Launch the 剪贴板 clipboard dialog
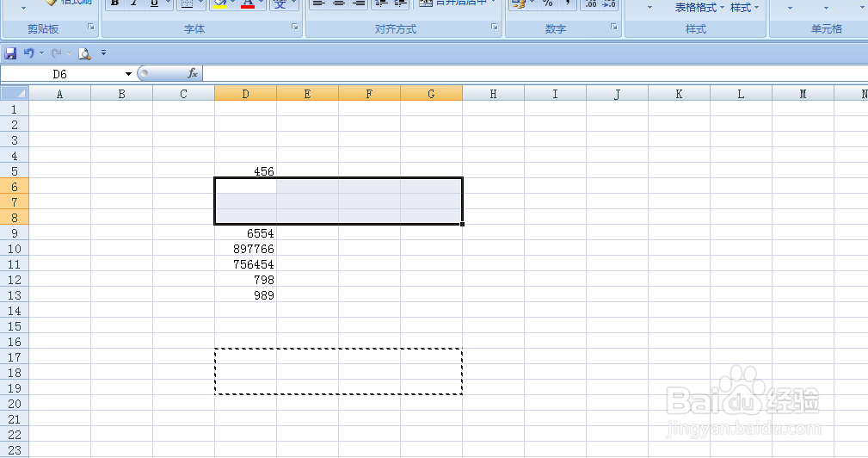This screenshot has height=458, width=868. pyautogui.click(x=91, y=27)
